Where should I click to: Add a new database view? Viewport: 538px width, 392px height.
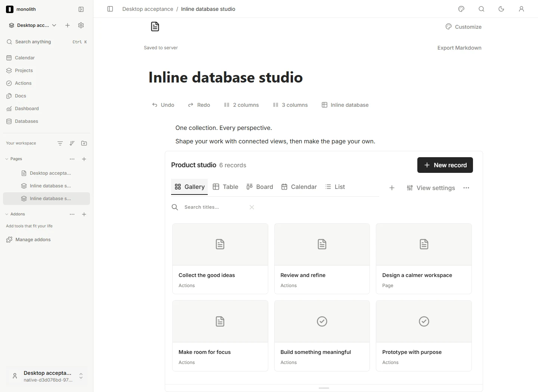pos(392,188)
